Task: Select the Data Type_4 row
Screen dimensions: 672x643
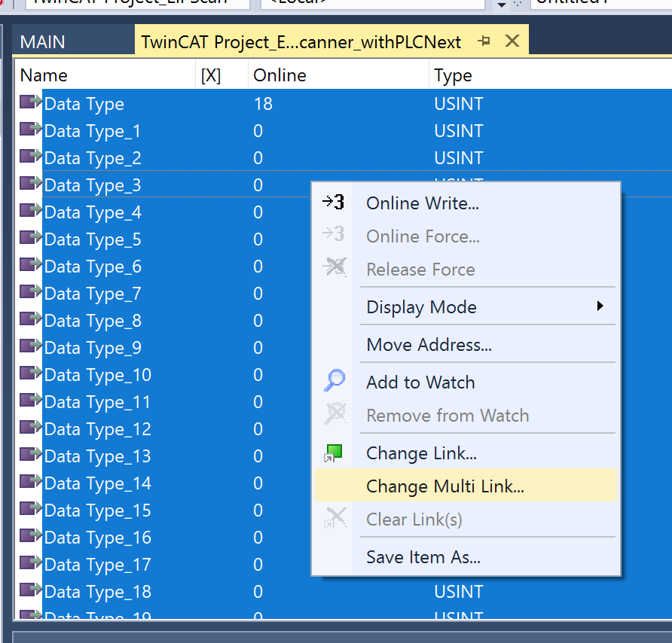Action: 163,212
